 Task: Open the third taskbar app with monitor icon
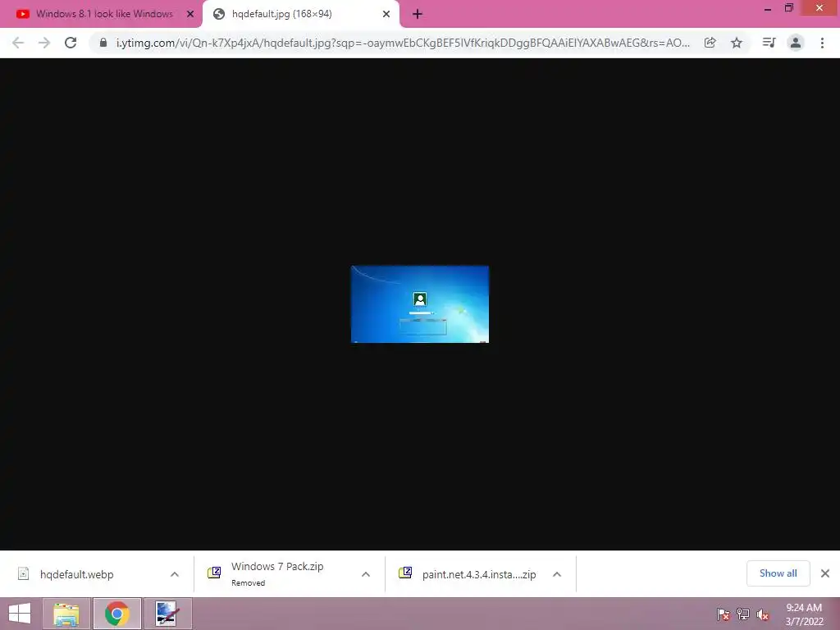pos(167,614)
